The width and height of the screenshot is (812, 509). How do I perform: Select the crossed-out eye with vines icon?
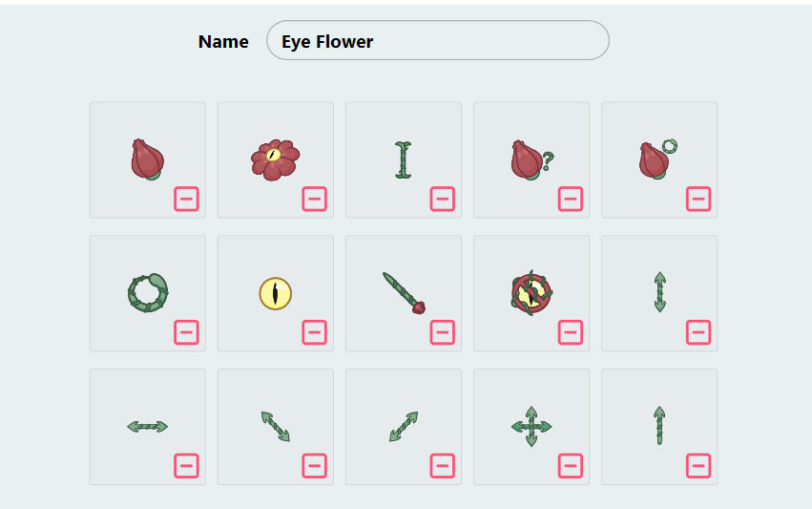(531, 292)
